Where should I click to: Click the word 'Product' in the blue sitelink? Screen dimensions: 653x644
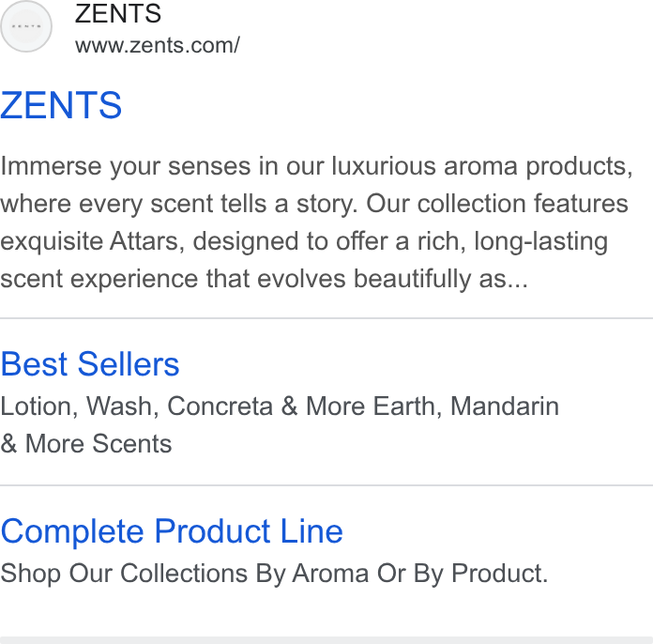tap(212, 531)
